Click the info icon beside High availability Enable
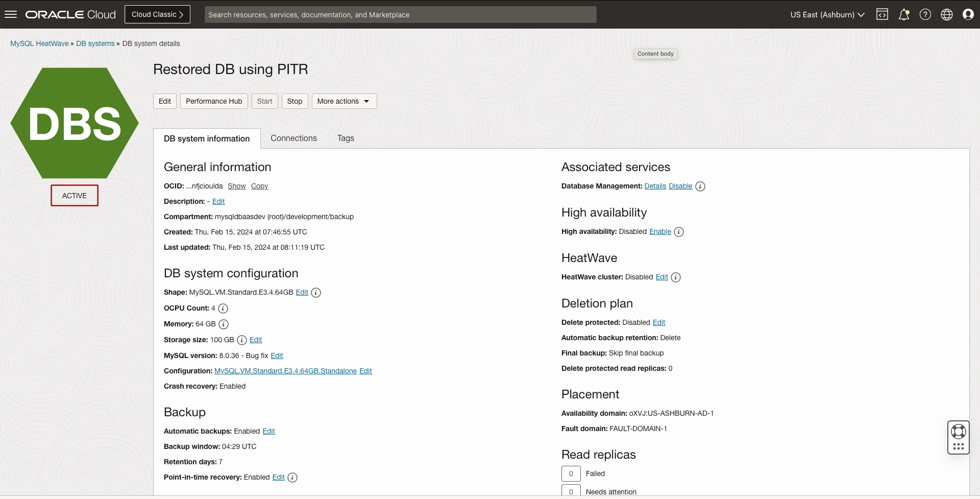The height and width of the screenshot is (499, 980). click(679, 232)
